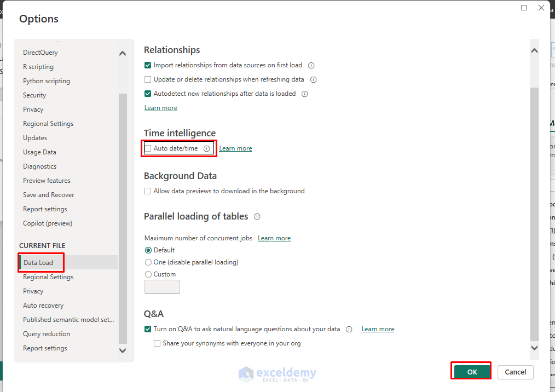Open the tooltip icon for Update or delete relationships
This screenshot has width=555, height=392.
(x=314, y=79)
